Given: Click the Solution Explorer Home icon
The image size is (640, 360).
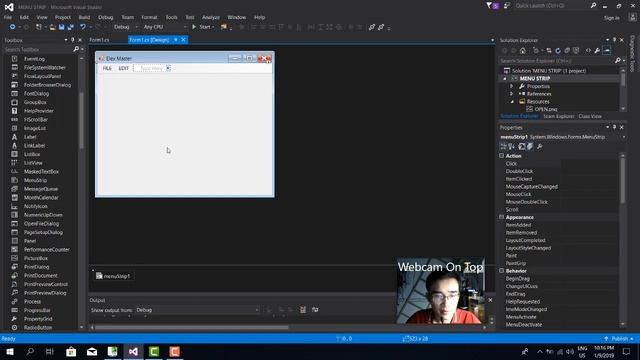Looking at the screenshot, I should [x=522, y=51].
